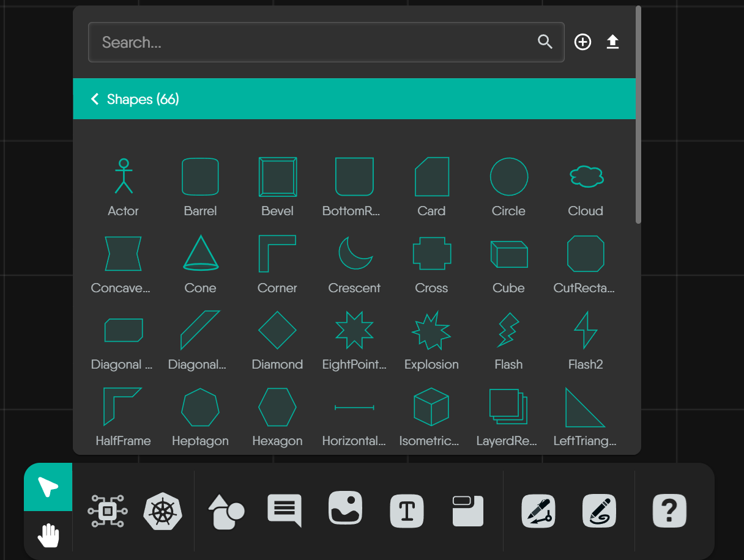Insert the Actor shape
Viewport: 744px width, 560px height.
pos(123,176)
